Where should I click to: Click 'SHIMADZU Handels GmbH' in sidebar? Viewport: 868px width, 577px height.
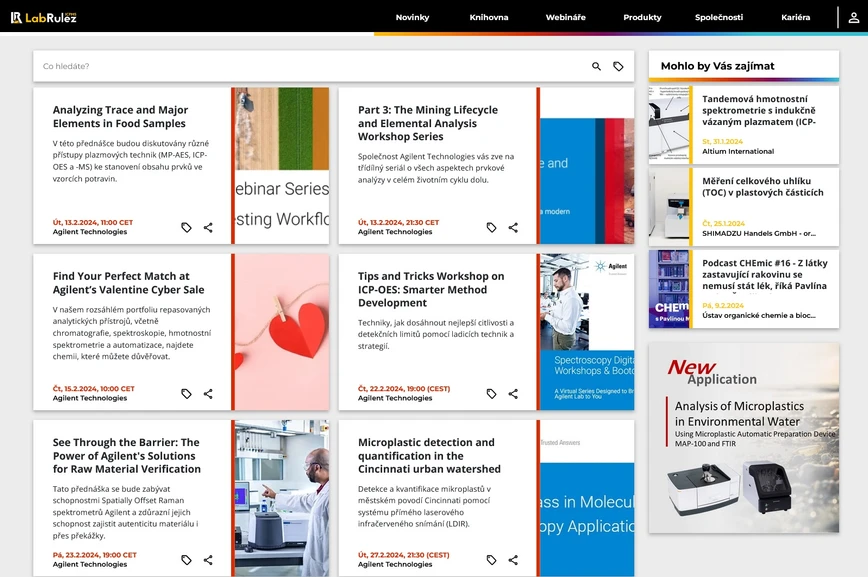[759, 233]
